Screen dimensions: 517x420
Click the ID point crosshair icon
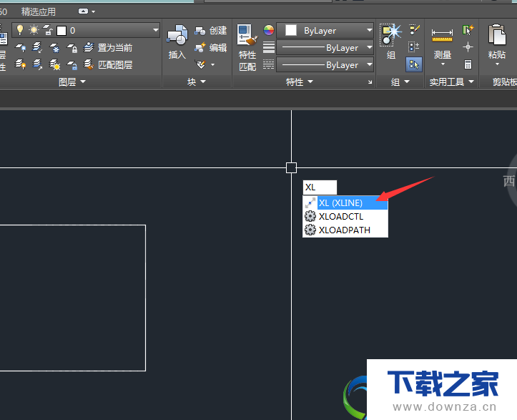click(468, 47)
